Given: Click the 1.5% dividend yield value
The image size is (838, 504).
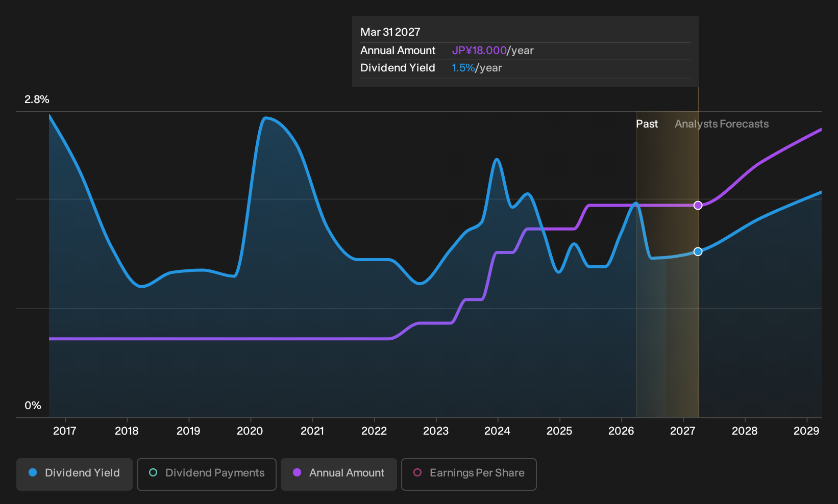Looking at the screenshot, I should [463, 68].
